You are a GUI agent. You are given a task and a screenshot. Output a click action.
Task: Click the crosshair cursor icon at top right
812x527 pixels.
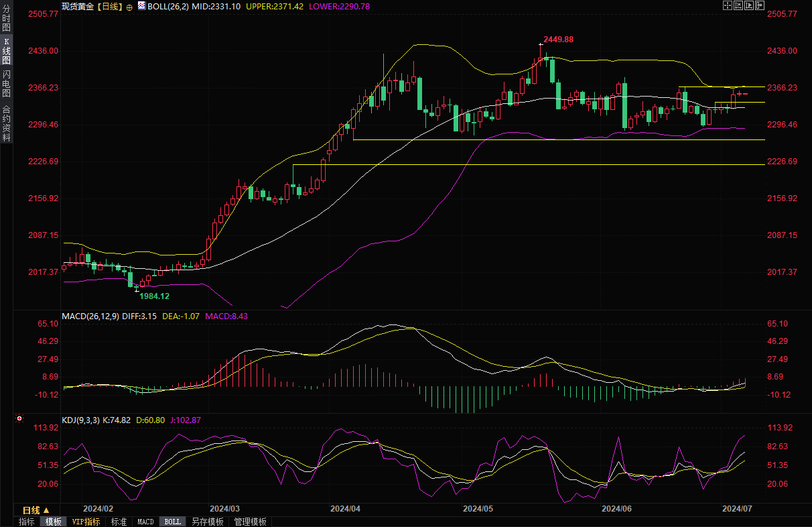pyautogui.click(x=728, y=5)
